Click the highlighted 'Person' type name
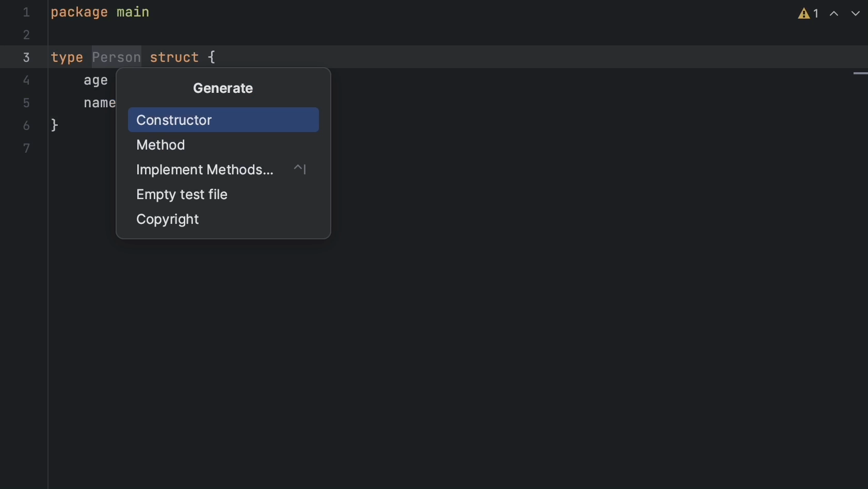 pos(116,57)
